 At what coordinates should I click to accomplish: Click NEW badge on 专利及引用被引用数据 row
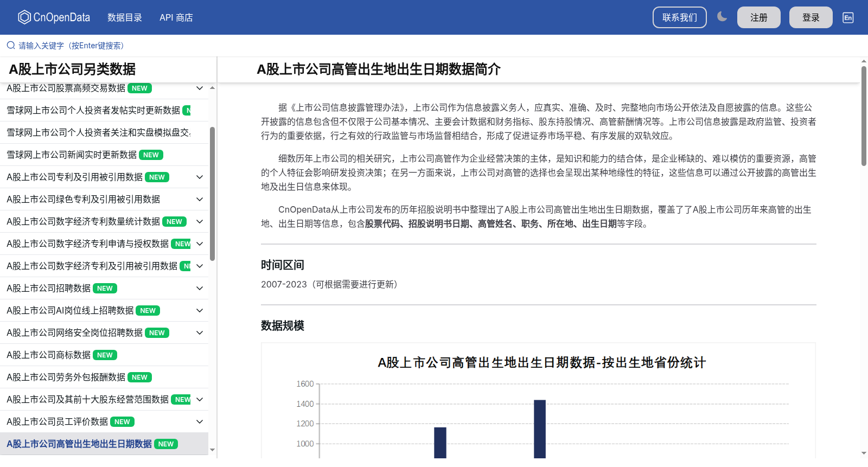click(157, 177)
